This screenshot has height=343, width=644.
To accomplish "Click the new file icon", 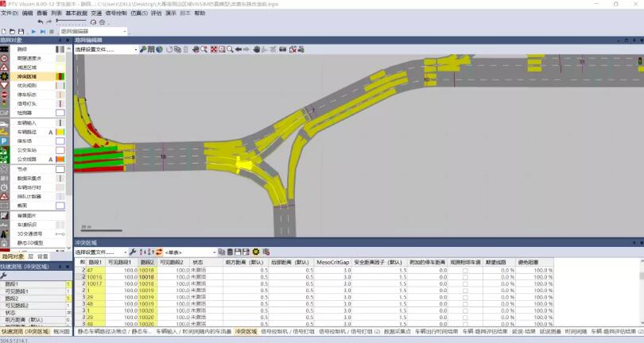I will (x=4, y=32).
